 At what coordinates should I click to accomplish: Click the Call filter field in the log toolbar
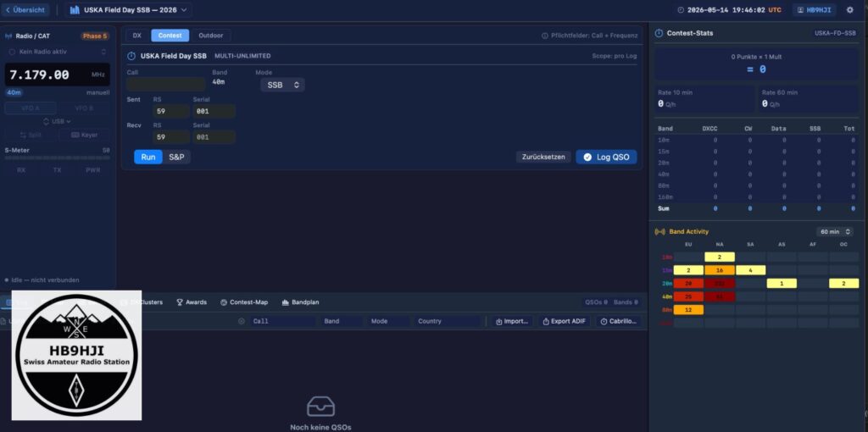(282, 321)
